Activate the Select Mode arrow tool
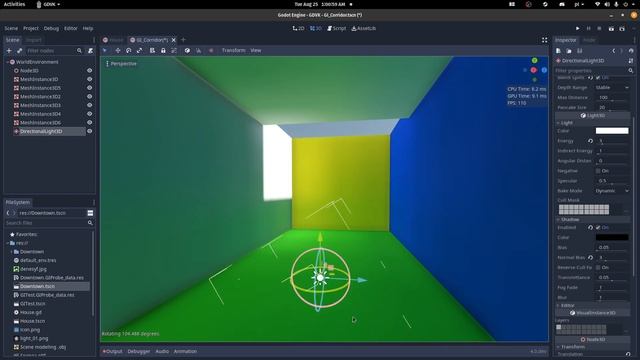The image size is (640, 360). [105, 51]
